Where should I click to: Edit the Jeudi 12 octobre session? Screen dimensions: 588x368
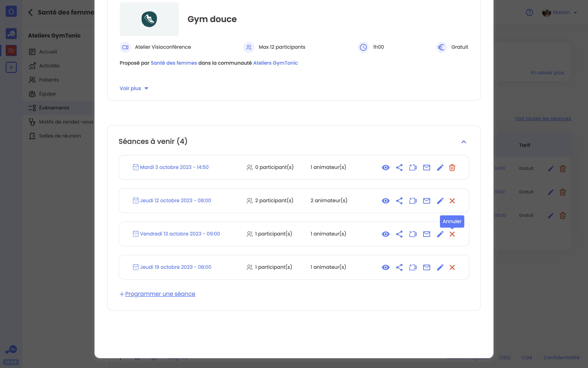(x=440, y=201)
